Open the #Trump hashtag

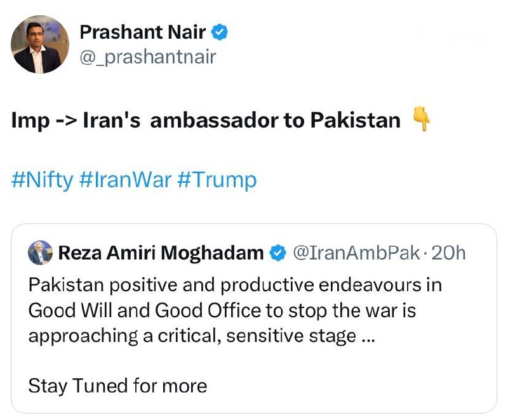[x=217, y=180]
